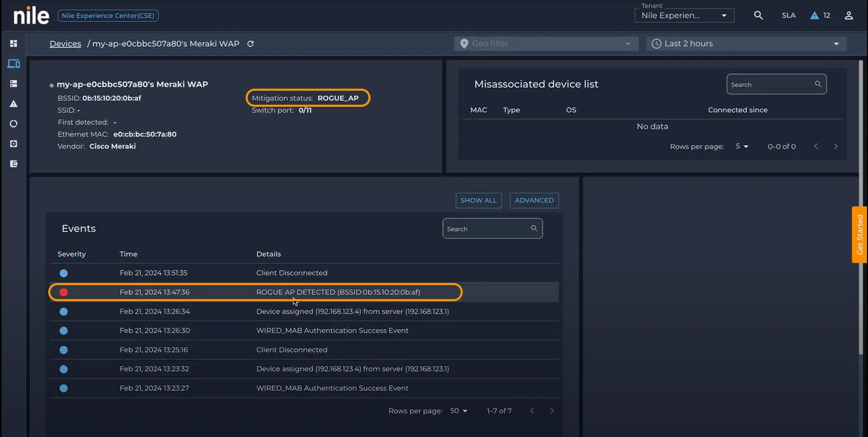Click the Connected since column header
This screenshot has width=868, height=437.
[737, 110]
